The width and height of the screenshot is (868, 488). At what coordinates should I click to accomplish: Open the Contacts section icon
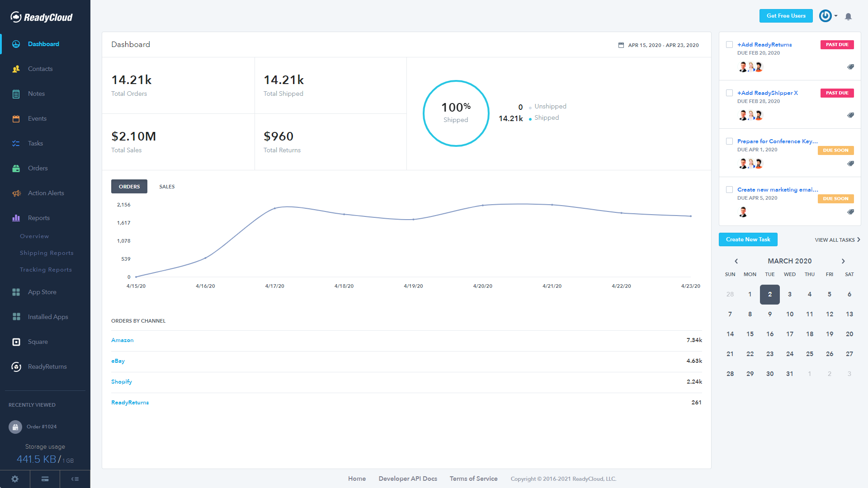(x=16, y=69)
